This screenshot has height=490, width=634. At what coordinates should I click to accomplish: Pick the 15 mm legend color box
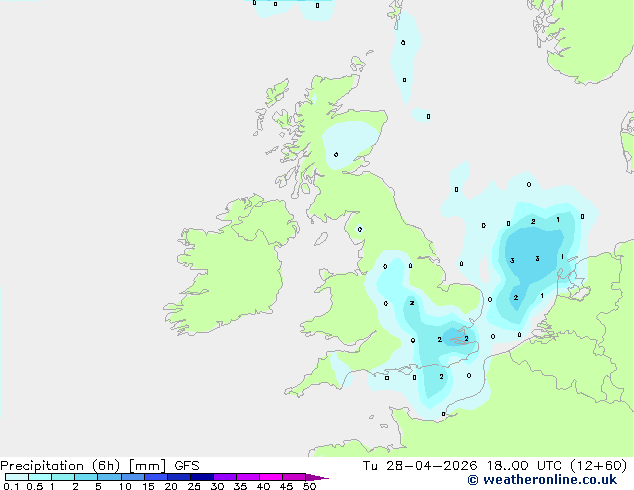(156, 477)
